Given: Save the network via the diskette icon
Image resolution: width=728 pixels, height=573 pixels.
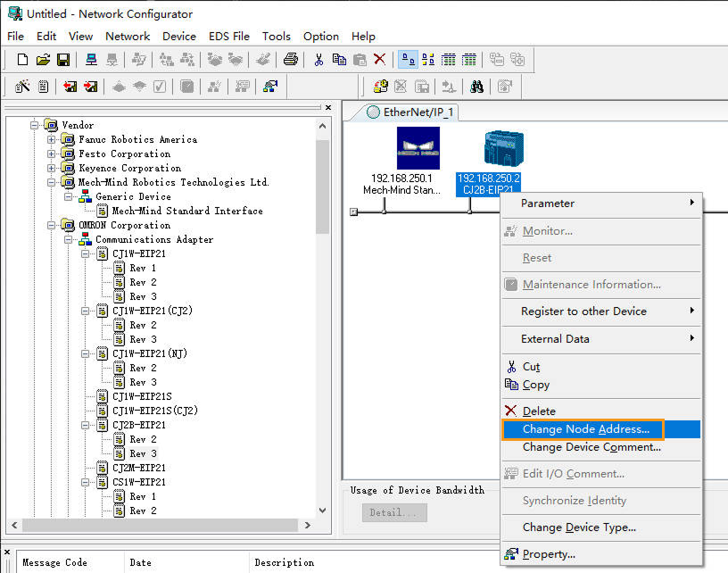Looking at the screenshot, I should [62, 59].
